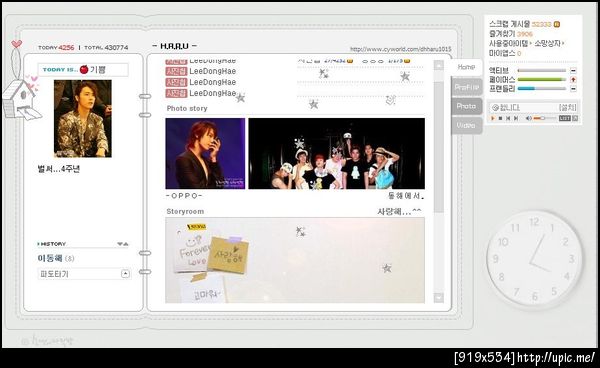Stop the music player
The image size is (600, 368).
point(501,119)
